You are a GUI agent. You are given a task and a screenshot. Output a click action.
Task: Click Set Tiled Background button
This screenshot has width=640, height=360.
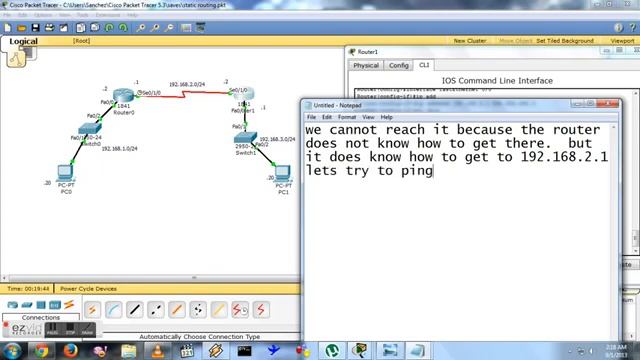pyautogui.click(x=565, y=41)
